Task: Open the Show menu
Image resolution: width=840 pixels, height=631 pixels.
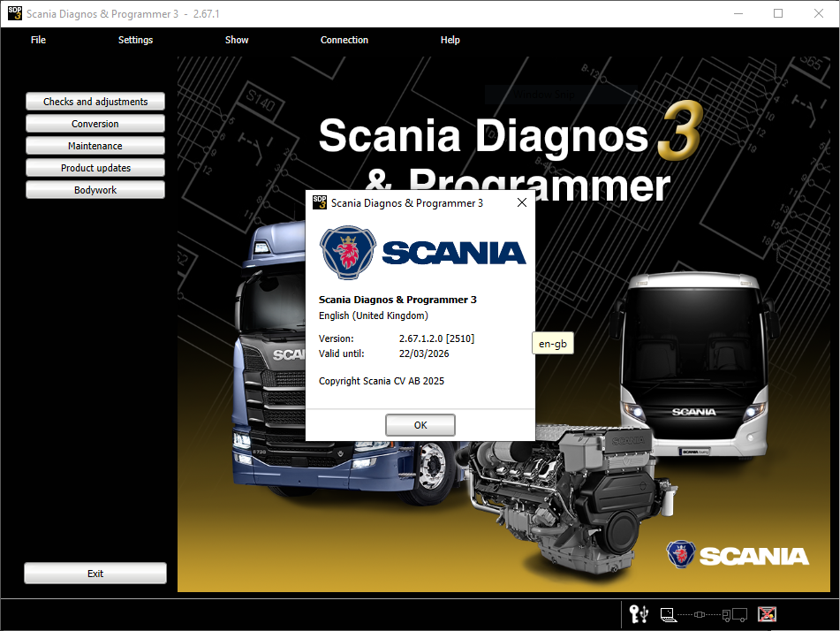Action: coord(236,40)
